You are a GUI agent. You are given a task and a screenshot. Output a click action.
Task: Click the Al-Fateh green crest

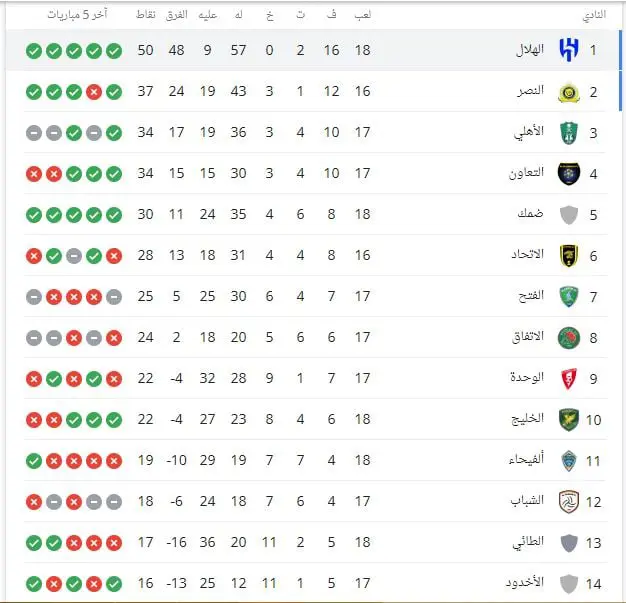(569, 297)
